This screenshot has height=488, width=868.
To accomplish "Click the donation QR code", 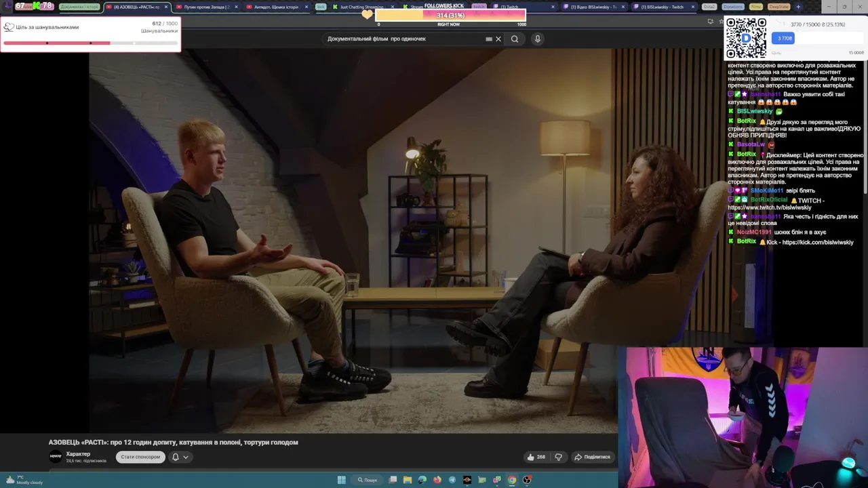I will [746, 38].
